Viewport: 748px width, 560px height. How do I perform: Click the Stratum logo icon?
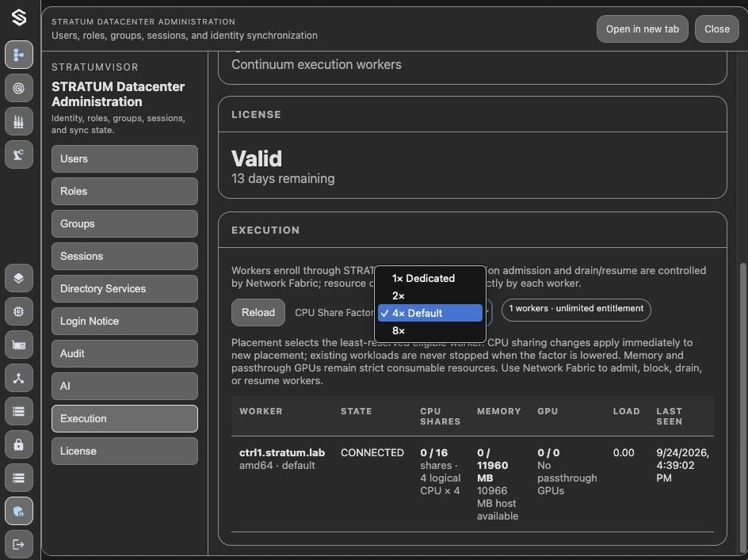[19, 17]
